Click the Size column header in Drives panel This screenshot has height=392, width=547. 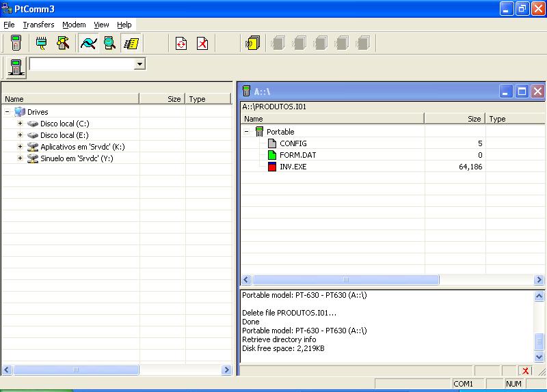click(x=162, y=99)
